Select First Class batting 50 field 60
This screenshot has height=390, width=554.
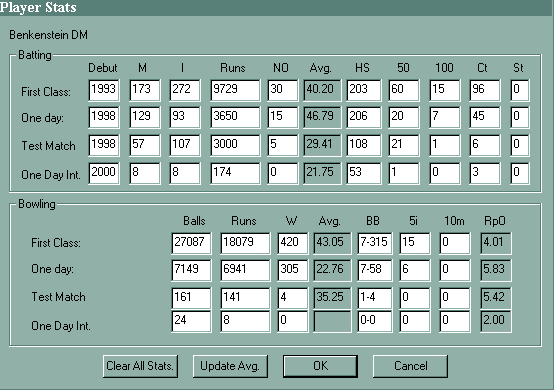pyautogui.click(x=404, y=90)
